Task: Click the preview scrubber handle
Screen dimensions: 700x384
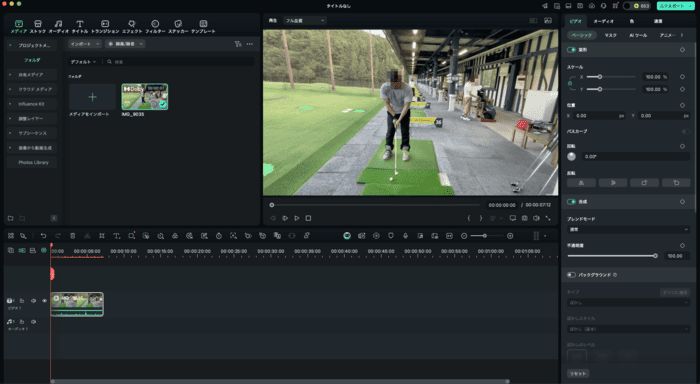Action: [x=271, y=205]
